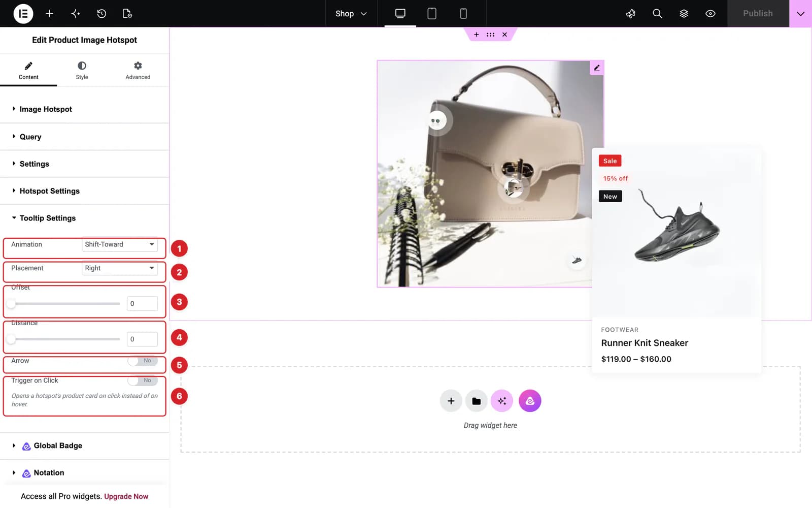Image resolution: width=812 pixels, height=508 pixels.
Task: Add section via container handle plus
Action: point(476,35)
